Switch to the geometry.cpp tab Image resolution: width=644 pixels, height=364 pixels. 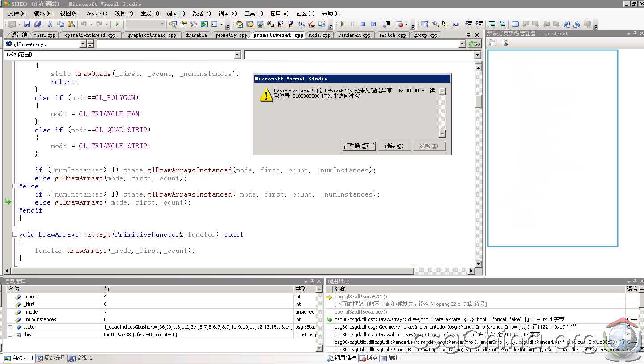(231, 35)
